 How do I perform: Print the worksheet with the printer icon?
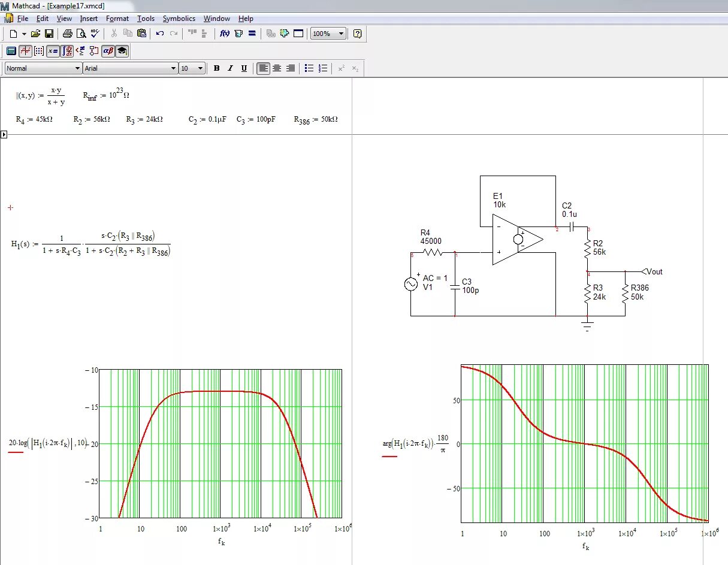(68, 34)
